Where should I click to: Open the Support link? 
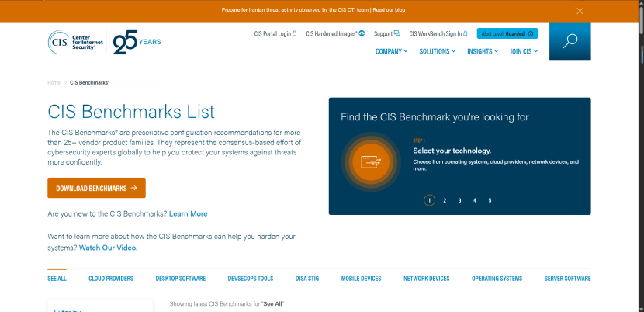[387, 33]
